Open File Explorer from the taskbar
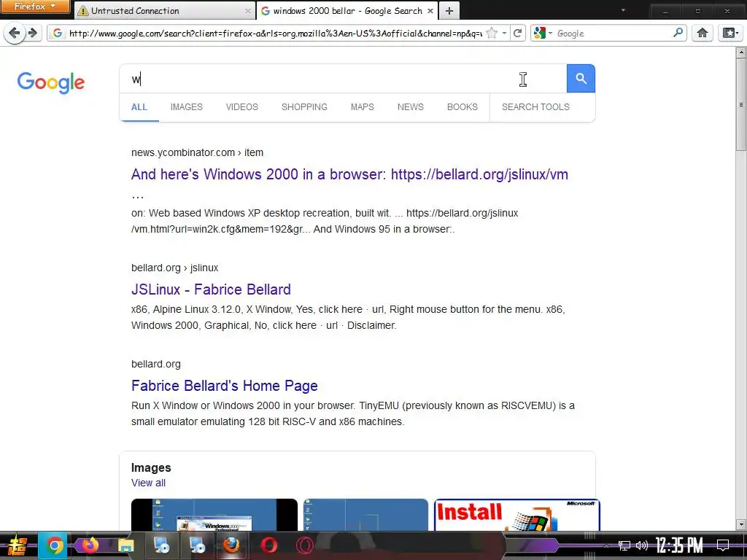747x560 pixels. click(125, 545)
